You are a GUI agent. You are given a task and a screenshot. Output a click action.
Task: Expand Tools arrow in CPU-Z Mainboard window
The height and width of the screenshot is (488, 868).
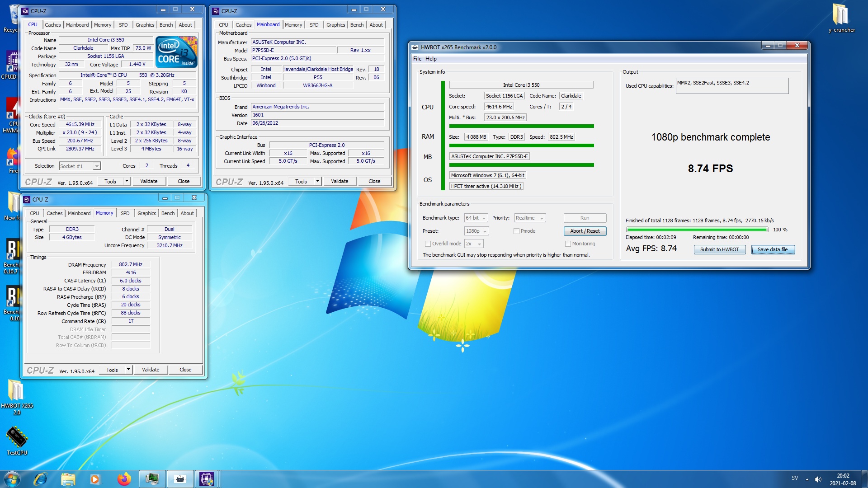coord(317,181)
